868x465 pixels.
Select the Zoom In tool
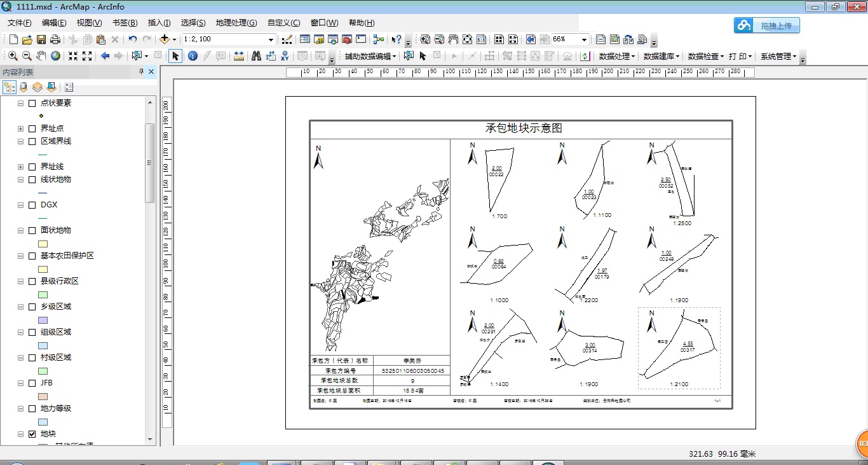(13, 56)
